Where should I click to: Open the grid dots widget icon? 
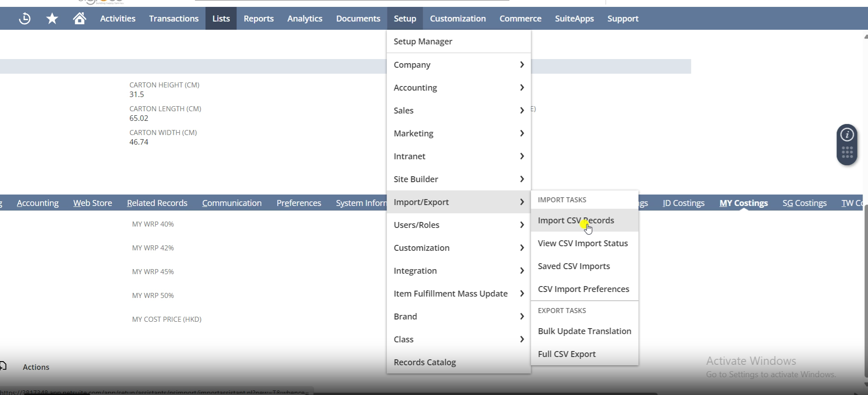click(847, 152)
